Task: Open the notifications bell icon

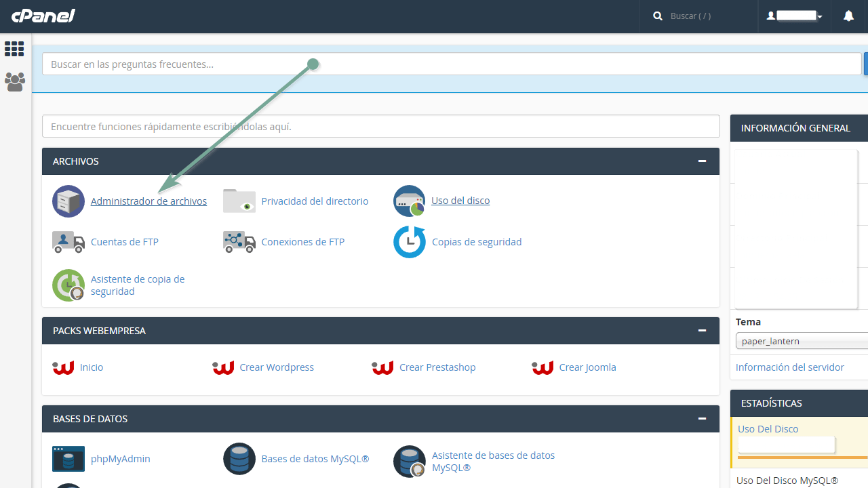Action: [x=848, y=16]
